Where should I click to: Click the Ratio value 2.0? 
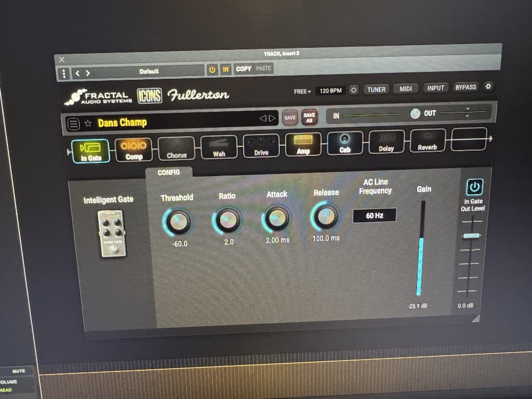click(229, 242)
